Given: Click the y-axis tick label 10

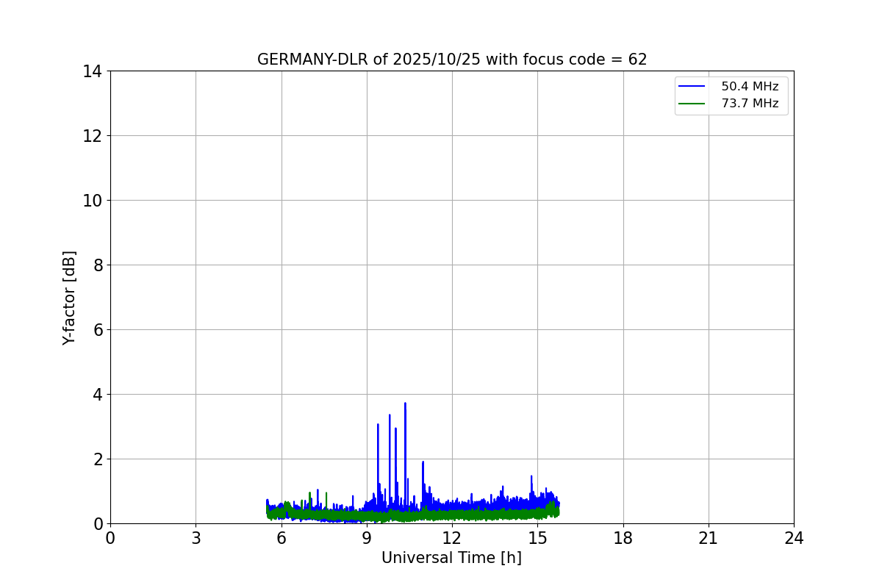Looking at the screenshot, I should (92, 201).
